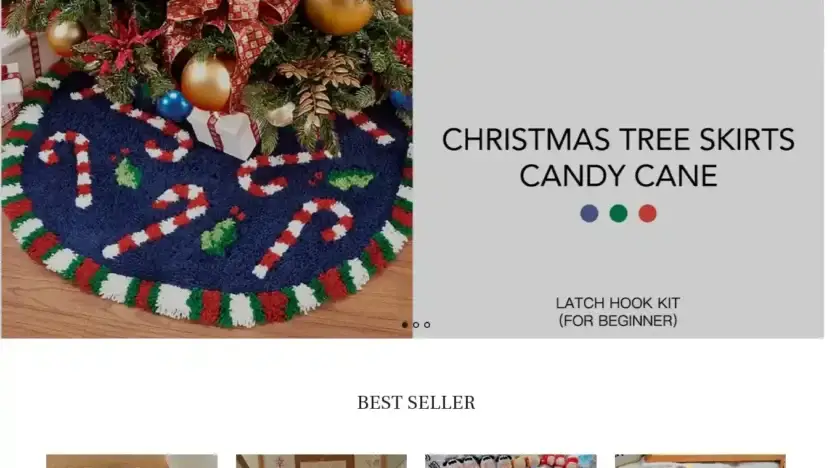Image resolution: width=832 pixels, height=468 pixels.
Task: Choose the green color swatch
Action: coord(618,213)
